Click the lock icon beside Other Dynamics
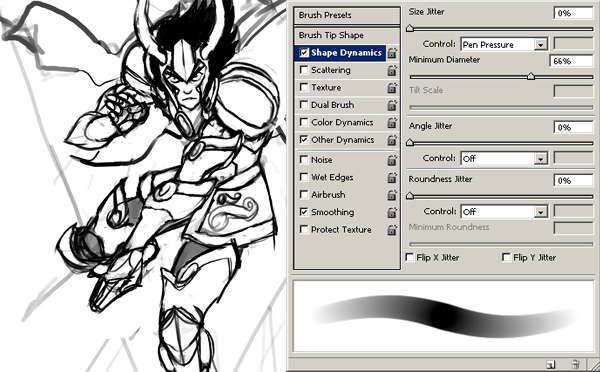 [x=392, y=140]
